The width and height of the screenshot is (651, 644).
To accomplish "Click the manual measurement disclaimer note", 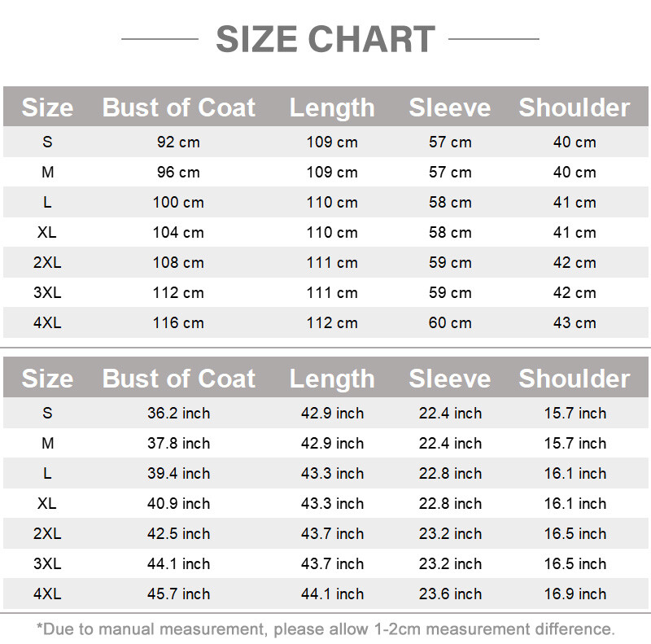I will pyautogui.click(x=325, y=629).
